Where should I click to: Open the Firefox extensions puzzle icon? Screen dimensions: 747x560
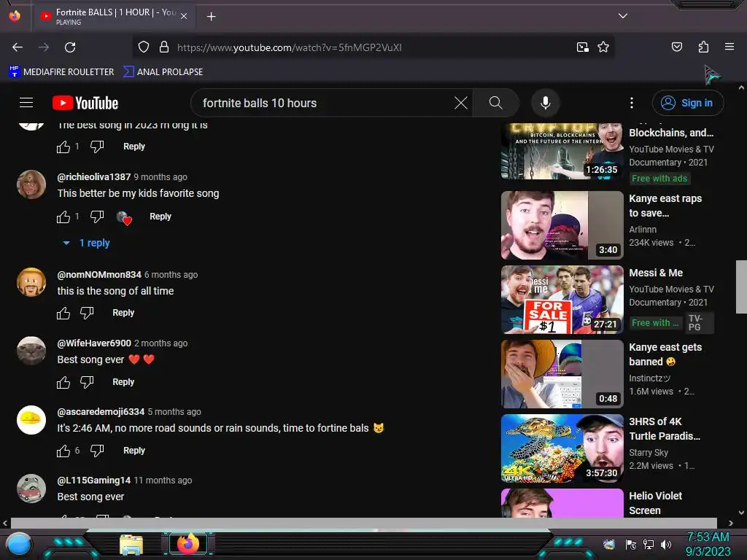point(703,47)
